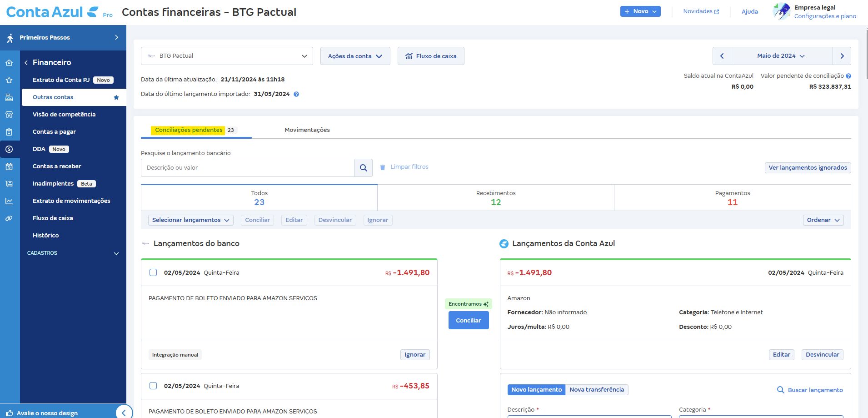This screenshot has height=418, width=868.
Task: Open Novidades link
Action: coord(701,11)
